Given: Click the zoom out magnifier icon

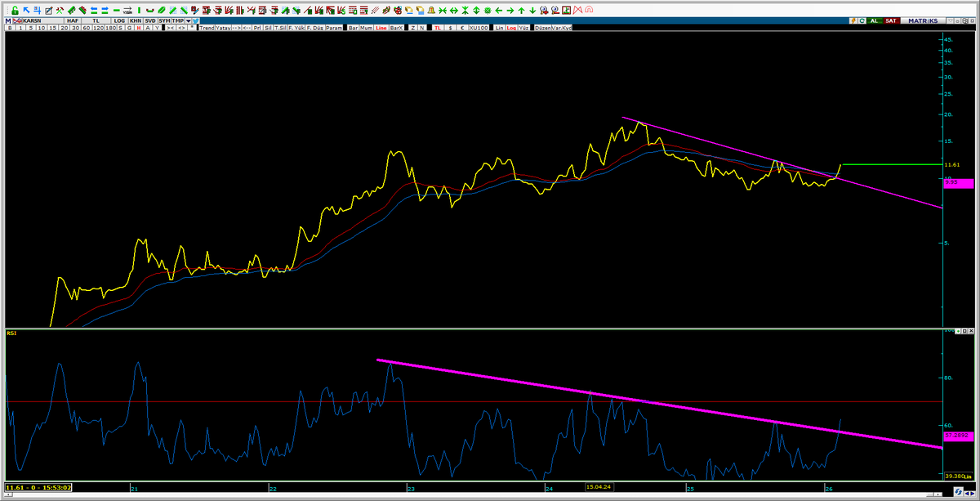Looking at the screenshot, I should (555, 11).
